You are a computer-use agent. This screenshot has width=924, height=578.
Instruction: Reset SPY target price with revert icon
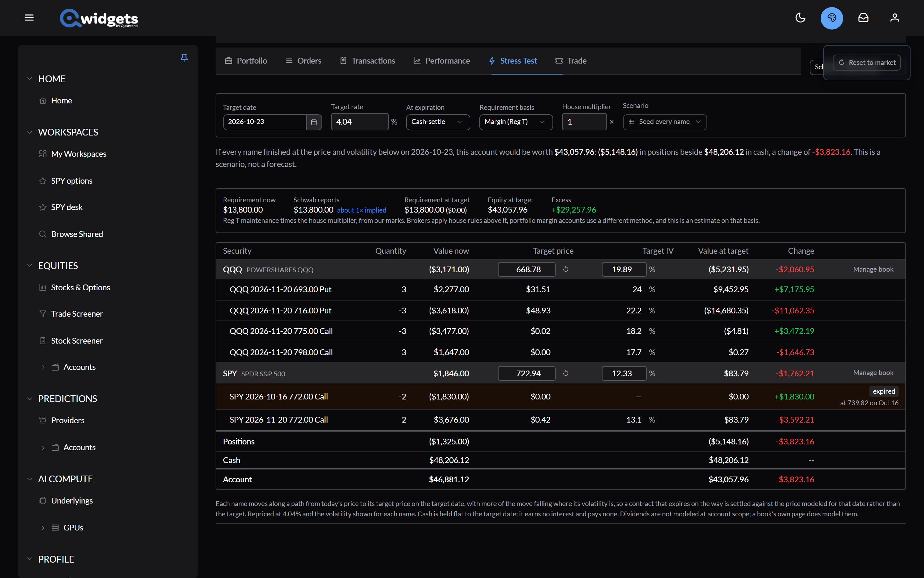pyautogui.click(x=566, y=373)
